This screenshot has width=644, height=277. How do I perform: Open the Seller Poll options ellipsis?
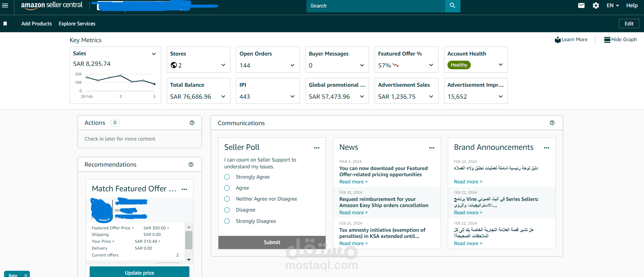coord(317,148)
